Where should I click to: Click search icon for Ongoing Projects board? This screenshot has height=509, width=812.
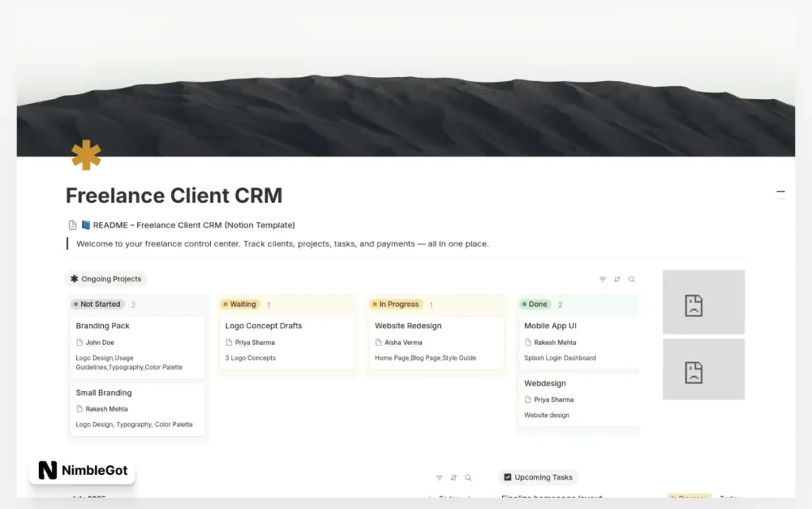[x=632, y=279]
